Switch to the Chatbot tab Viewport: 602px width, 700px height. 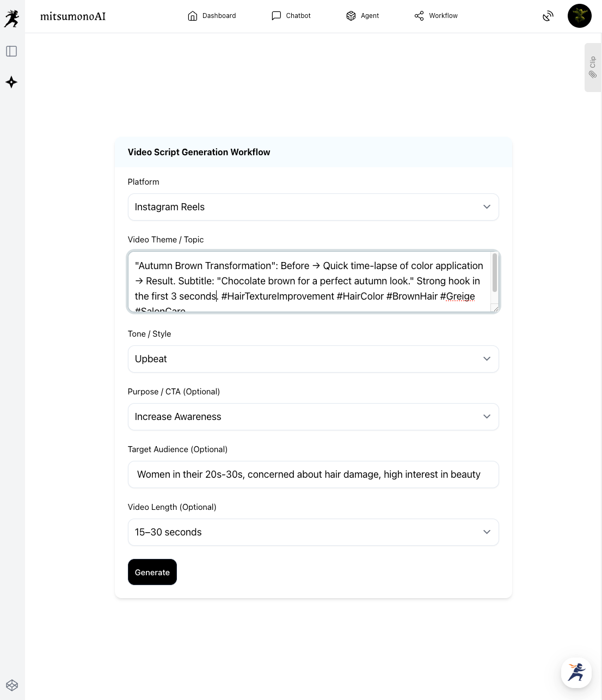[x=291, y=16]
